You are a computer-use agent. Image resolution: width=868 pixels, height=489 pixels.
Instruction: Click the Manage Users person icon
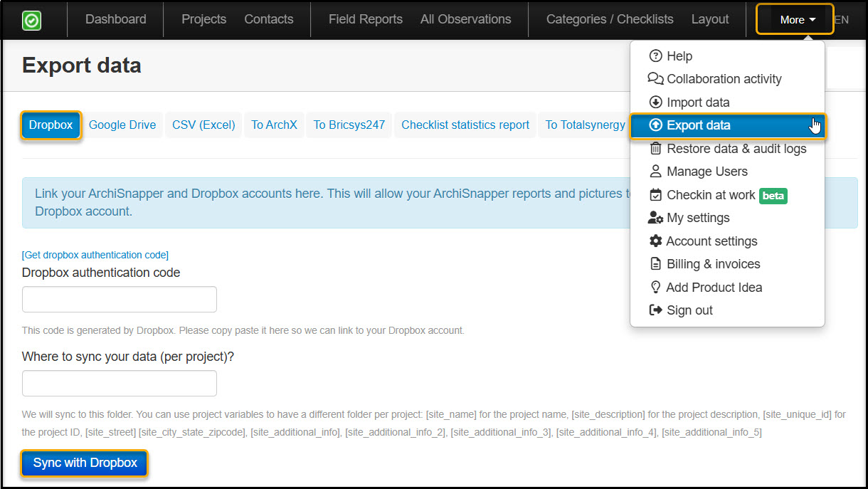(x=656, y=172)
